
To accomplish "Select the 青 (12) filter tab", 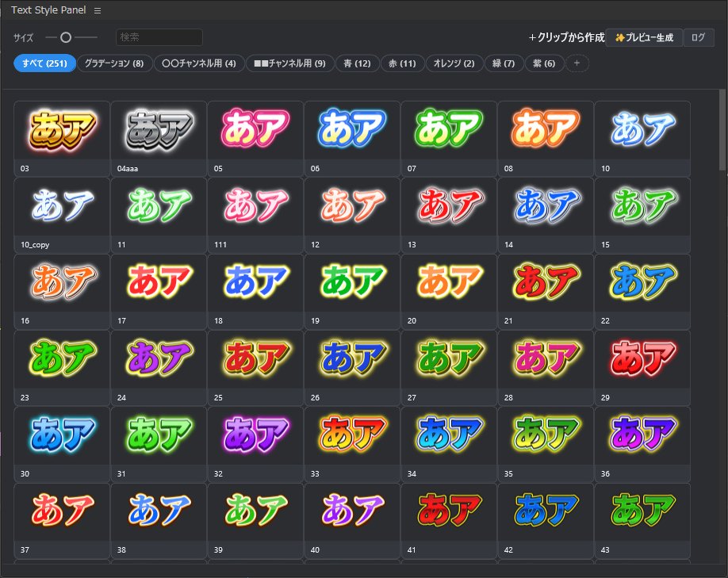I will [357, 63].
